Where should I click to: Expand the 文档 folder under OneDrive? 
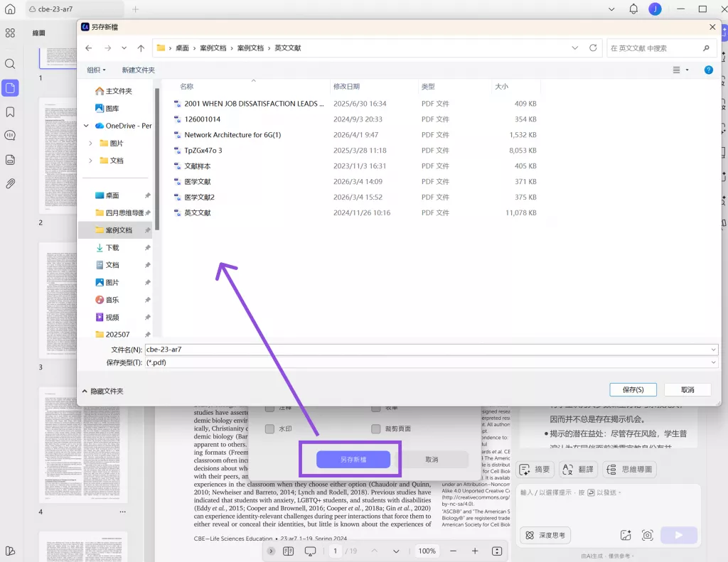[x=90, y=161]
